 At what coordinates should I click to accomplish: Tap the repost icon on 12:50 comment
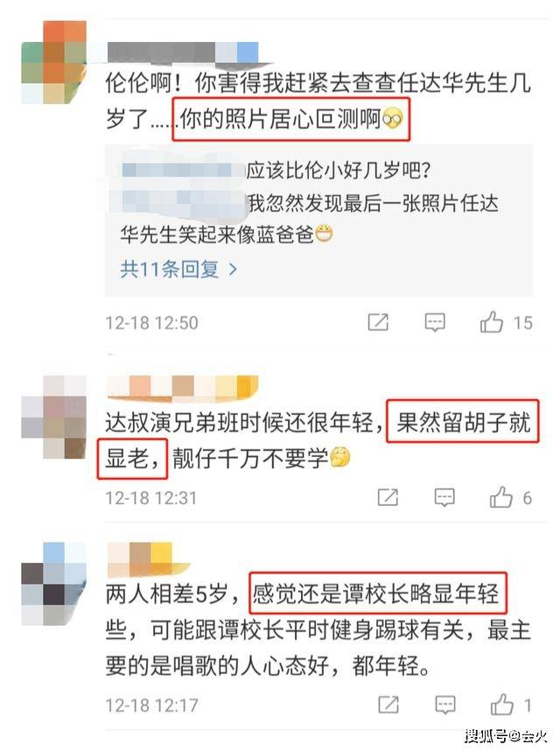(378, 322)
